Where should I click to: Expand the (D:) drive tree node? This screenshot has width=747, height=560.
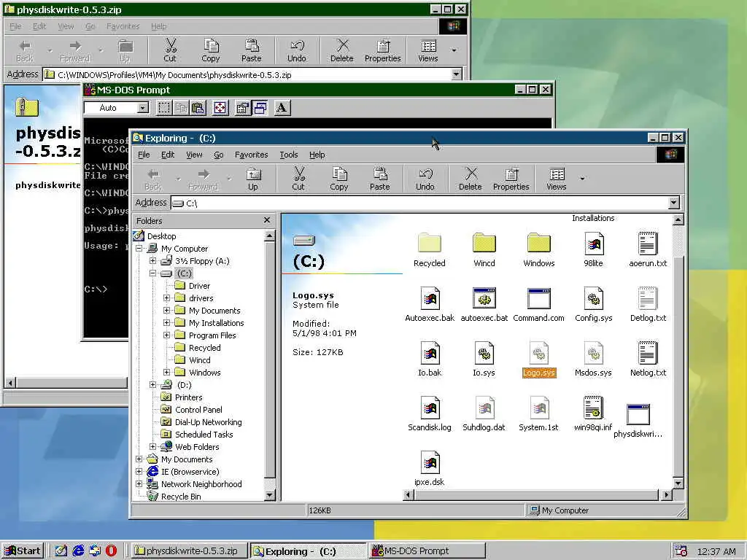[152, 385]
